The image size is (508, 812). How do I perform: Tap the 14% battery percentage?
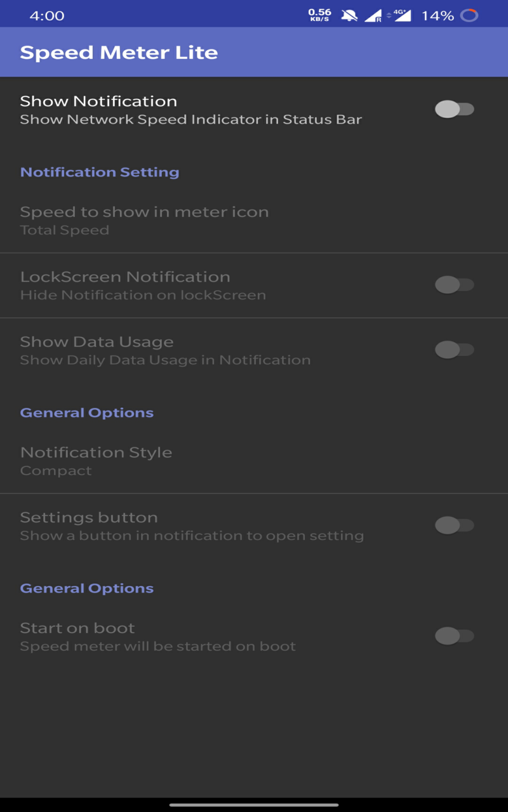[x=438, y=16]
